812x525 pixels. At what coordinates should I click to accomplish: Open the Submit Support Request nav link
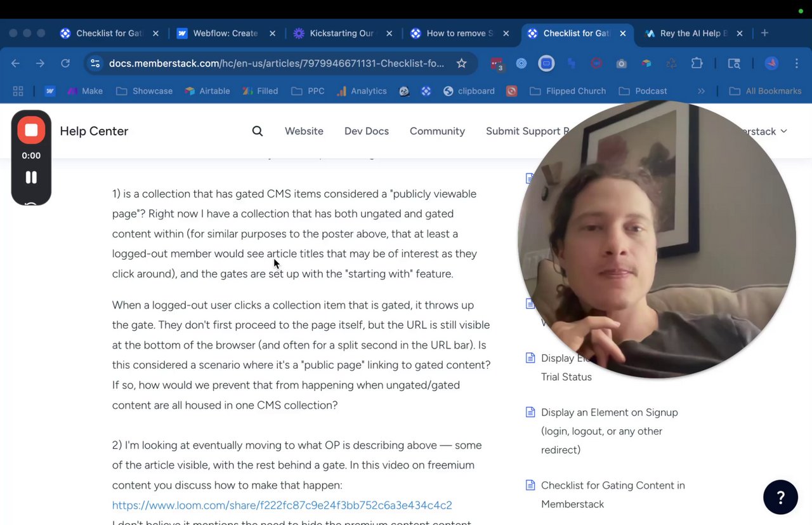click(x=527, y=131)
